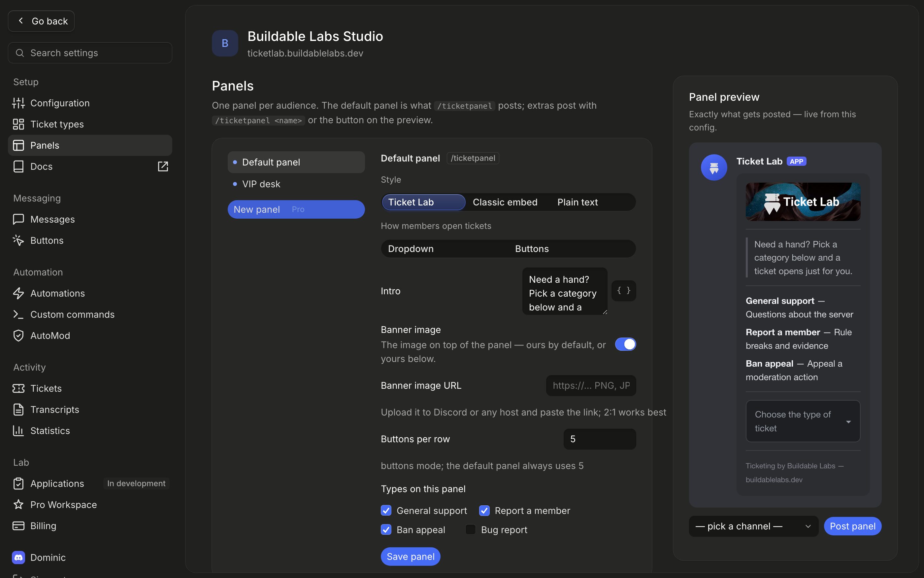This screenshot has height=578, width=924.
Task: Select VIP desk panel in list
Action: pyautogui.click(x=296, y=184)
